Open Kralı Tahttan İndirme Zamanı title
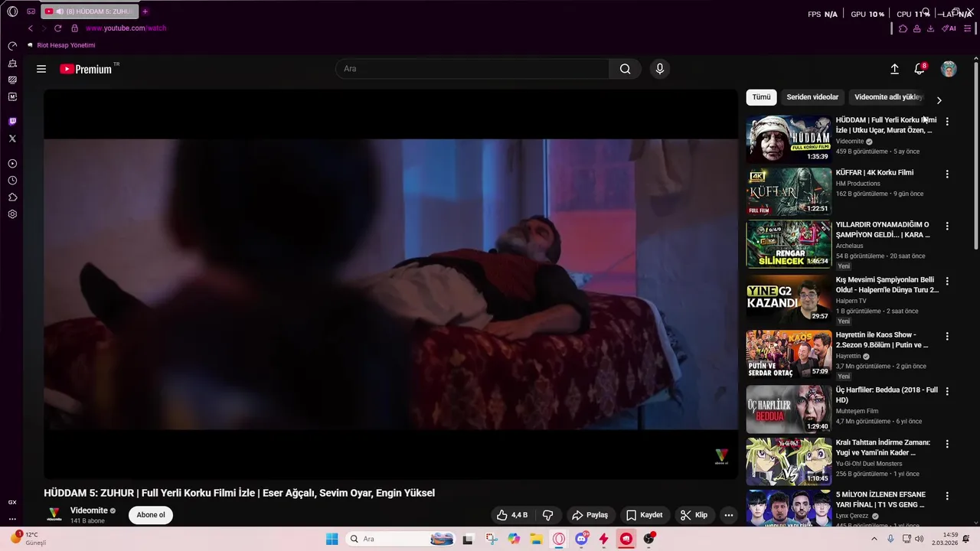Image resolution: width=980 pixels, height=551 pixels. coord(883,447)
